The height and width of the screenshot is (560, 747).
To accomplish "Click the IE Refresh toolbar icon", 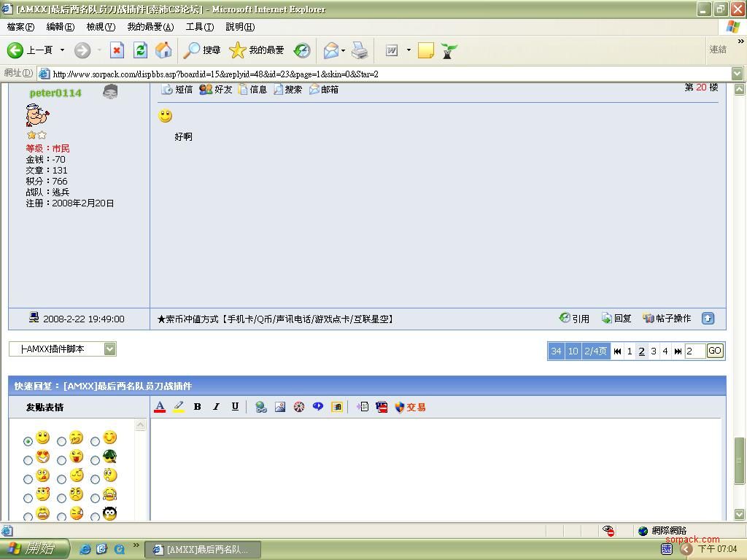I will point(141,50).
